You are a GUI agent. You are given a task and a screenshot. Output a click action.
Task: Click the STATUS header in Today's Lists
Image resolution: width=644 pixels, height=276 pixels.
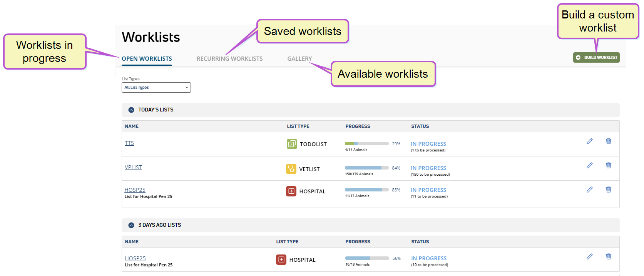420,126
